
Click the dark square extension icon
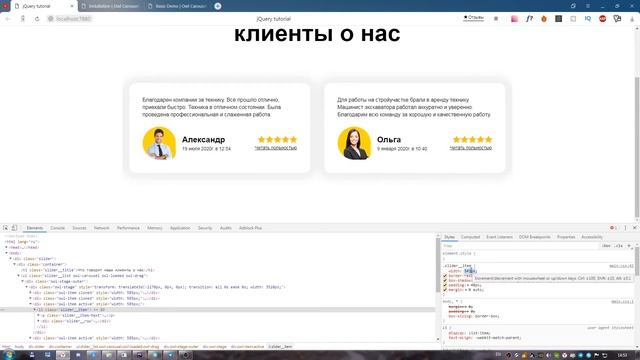click(x=558, y=19)
